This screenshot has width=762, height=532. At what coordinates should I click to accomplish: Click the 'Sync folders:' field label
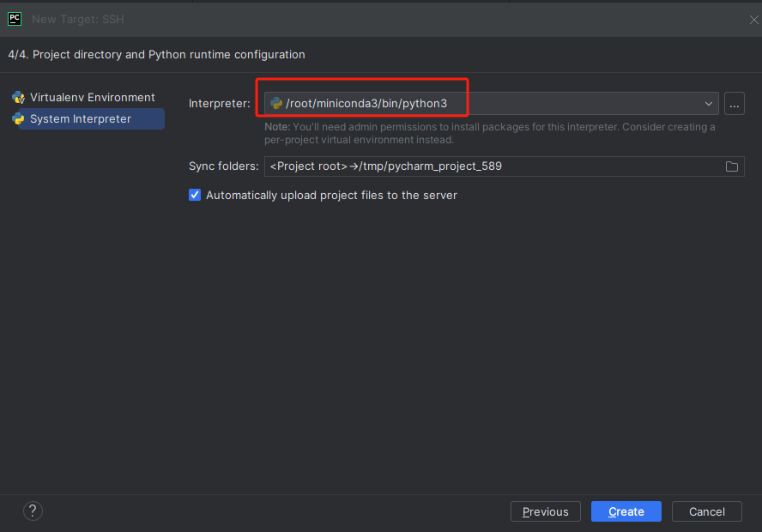coord(223,166)
